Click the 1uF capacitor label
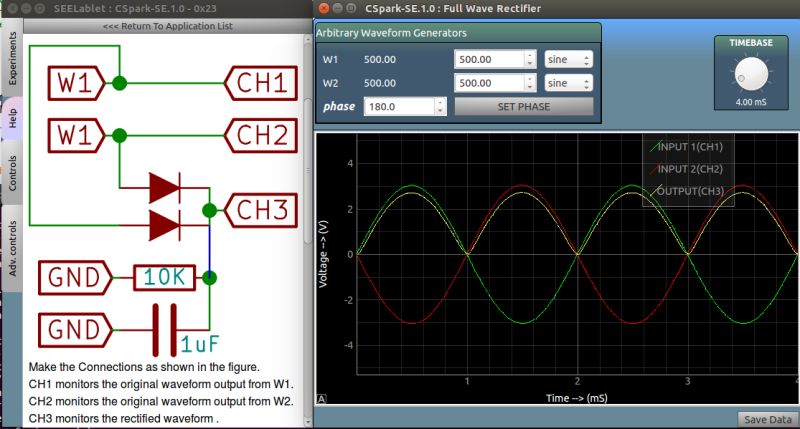The width and height of the screenshot is (800, 429). pos(199,344)
